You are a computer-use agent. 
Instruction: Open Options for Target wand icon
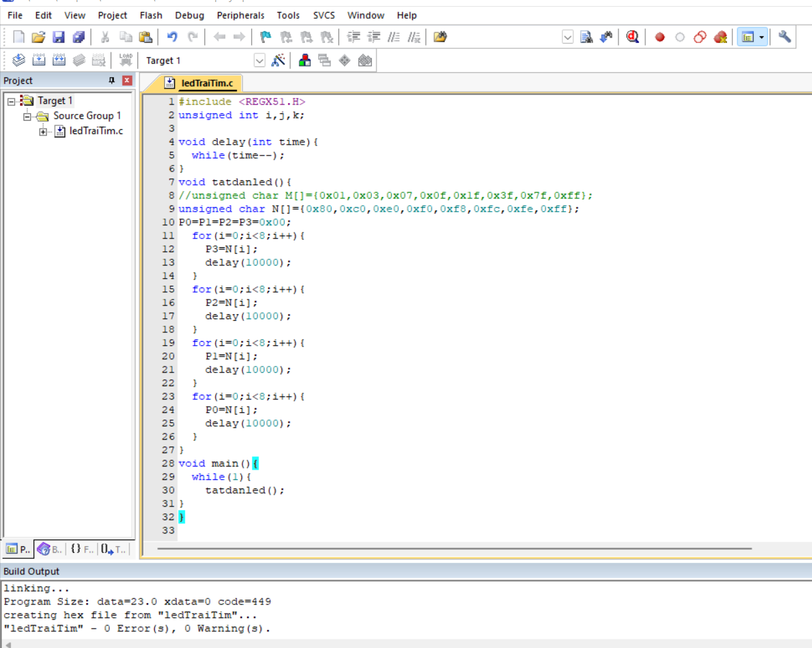(279, 60)
